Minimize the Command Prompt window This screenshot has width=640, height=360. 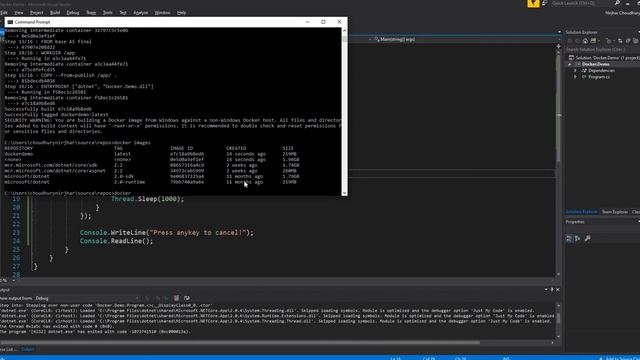click(x=307, y=22)
